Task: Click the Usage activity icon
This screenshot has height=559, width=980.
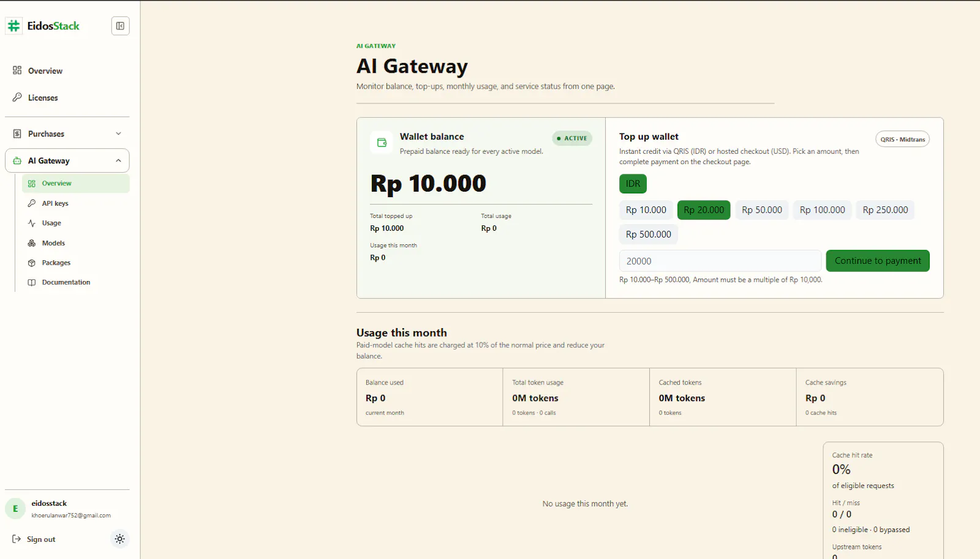Action: [32, 223]
